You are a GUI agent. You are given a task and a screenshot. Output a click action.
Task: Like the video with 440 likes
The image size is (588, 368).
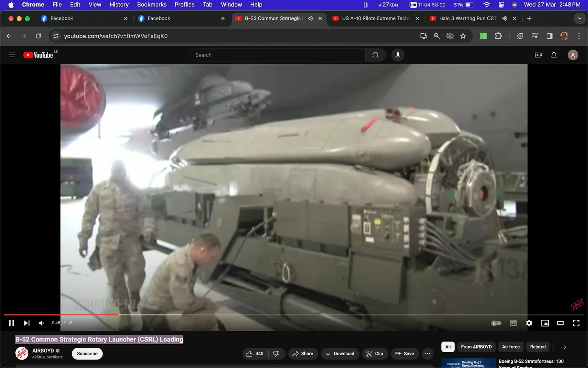(x=255, y=353)
